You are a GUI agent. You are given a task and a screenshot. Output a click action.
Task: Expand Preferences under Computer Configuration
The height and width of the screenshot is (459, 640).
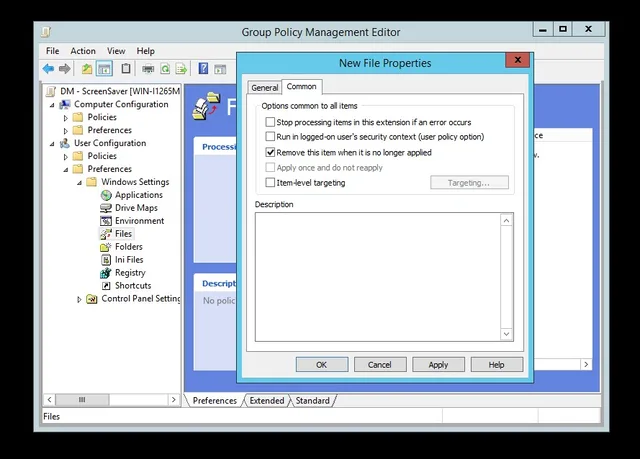pyautogui.click(x=66, y=131)
